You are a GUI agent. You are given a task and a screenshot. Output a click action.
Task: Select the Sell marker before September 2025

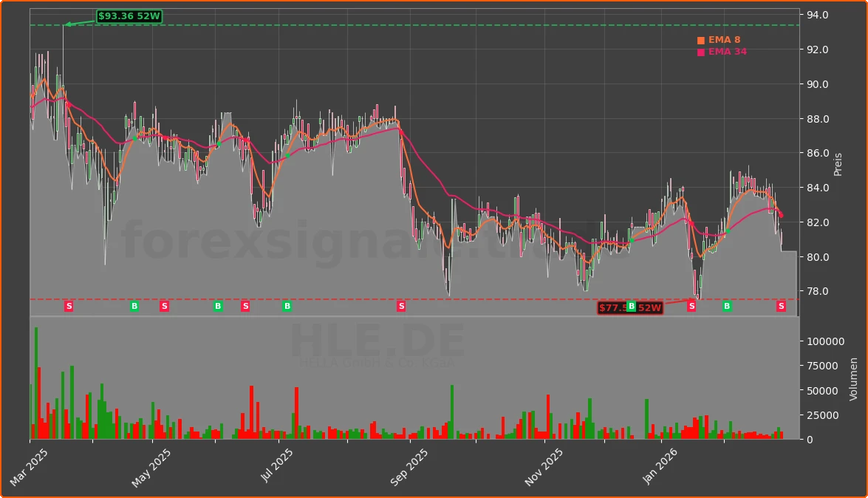401,306
